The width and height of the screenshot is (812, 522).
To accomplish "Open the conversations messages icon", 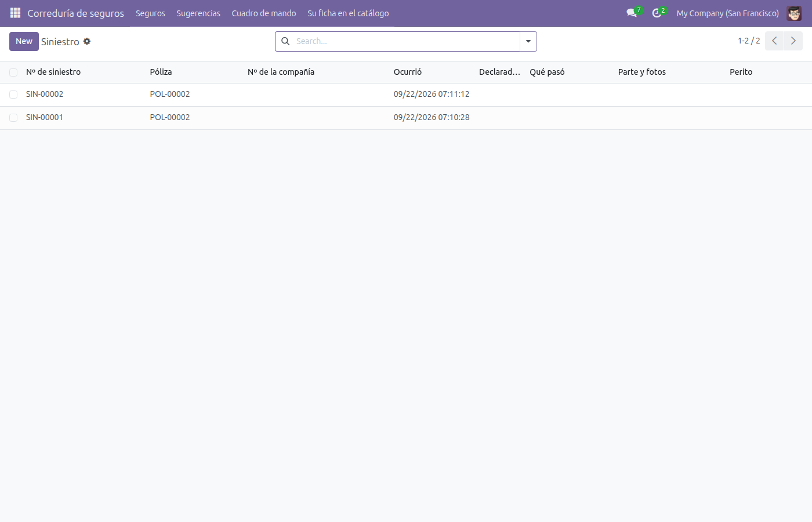I will tap(632, 13).
